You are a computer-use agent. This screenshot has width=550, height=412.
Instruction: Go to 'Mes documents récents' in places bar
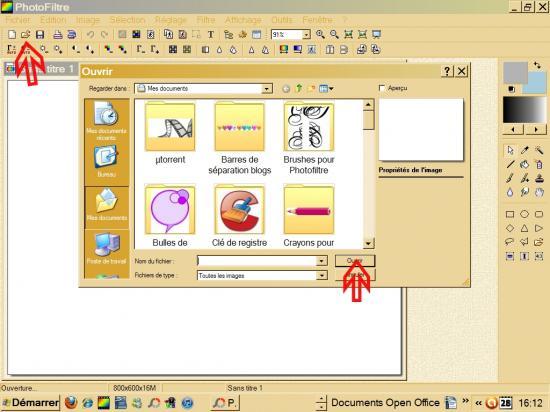[106, 121]
